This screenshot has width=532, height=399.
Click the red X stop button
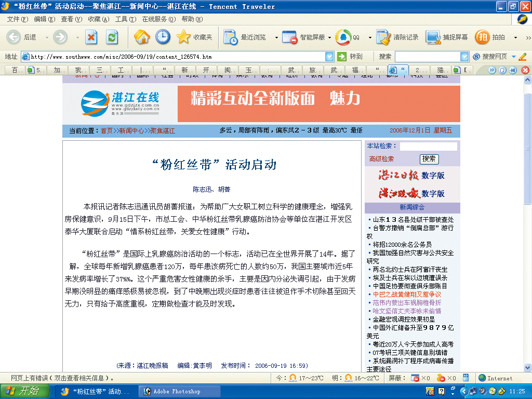point(91,37)
